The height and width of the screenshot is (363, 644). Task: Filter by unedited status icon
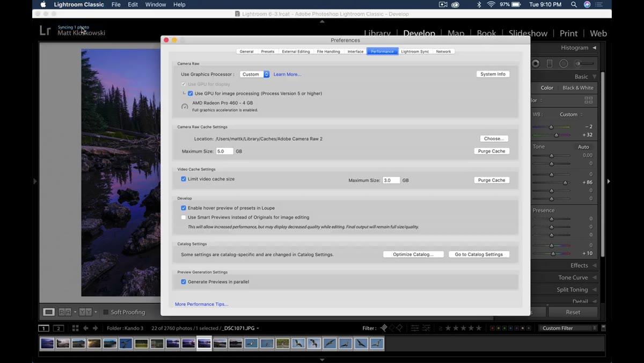426,328
